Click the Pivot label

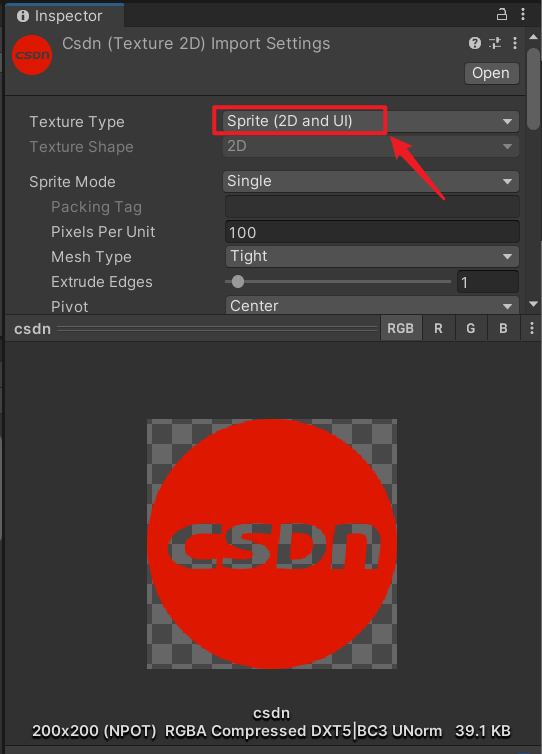pos(69,307)
